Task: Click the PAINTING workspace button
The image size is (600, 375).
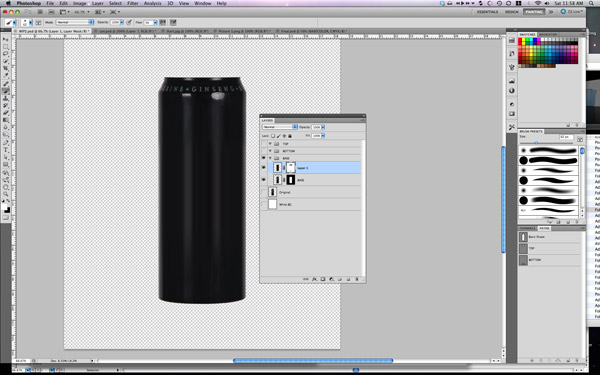Action: pyautogui.click(x=535, y=12)
